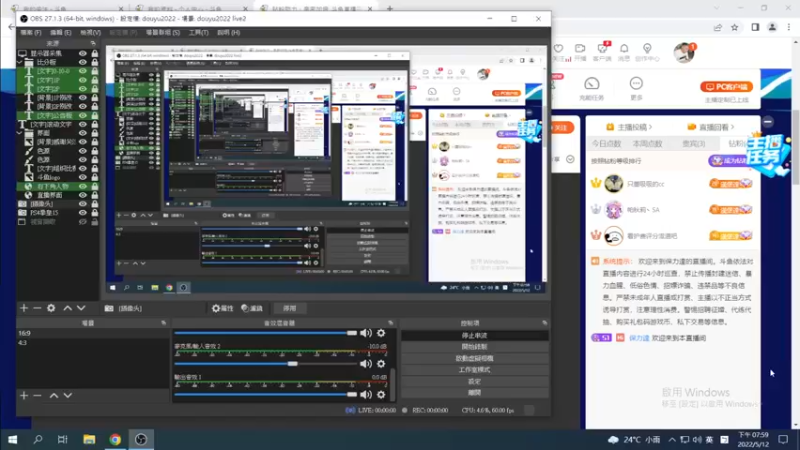This screenshot has height=450, width=800.
Task: Move selected source down in sources list
Action: (81, 308)
